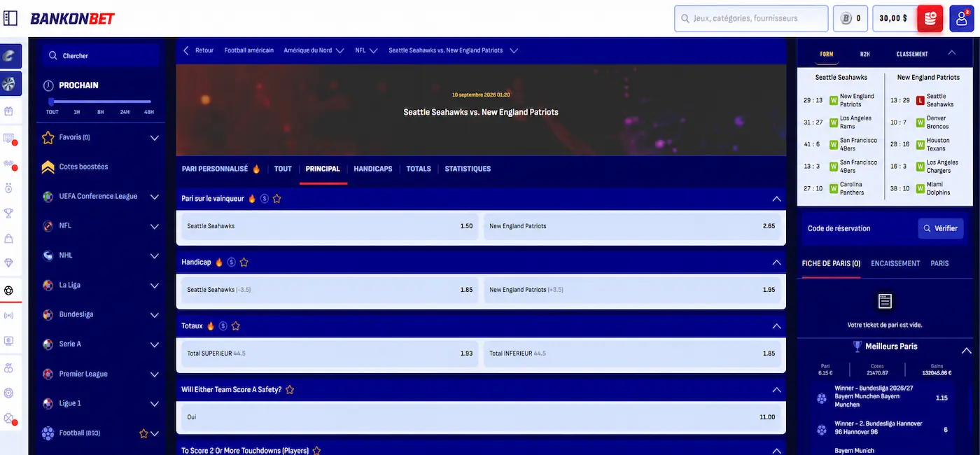Click the cashout dollar icon beside Handicap
The height and width of the screenshot is (455, 980).
pos(231,262)
